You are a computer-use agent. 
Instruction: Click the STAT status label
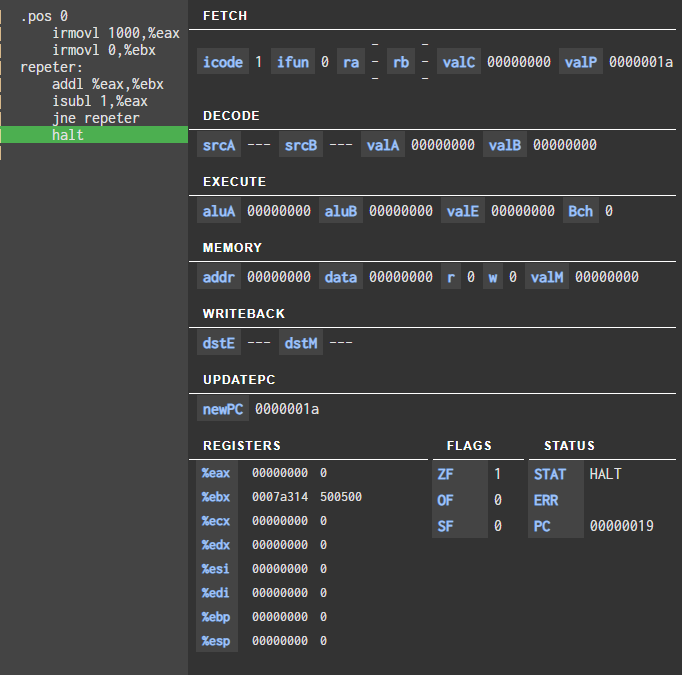click(550, 474)
